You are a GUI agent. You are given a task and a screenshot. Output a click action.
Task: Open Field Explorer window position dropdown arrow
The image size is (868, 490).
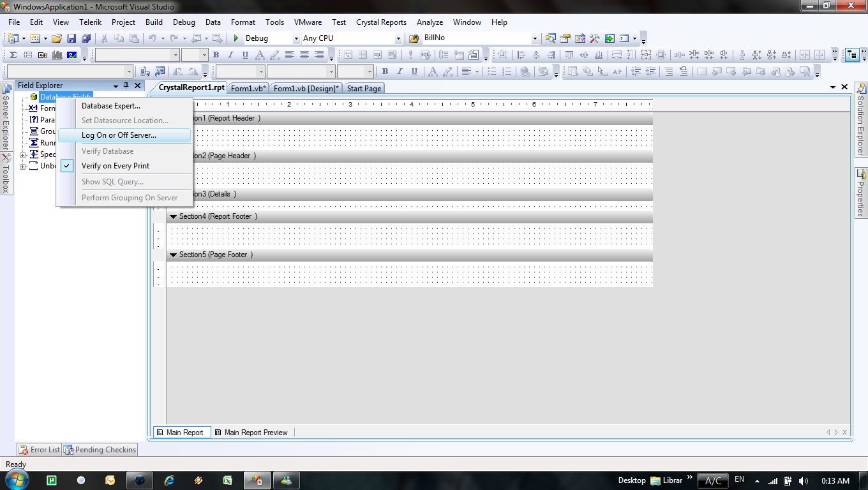116,85
